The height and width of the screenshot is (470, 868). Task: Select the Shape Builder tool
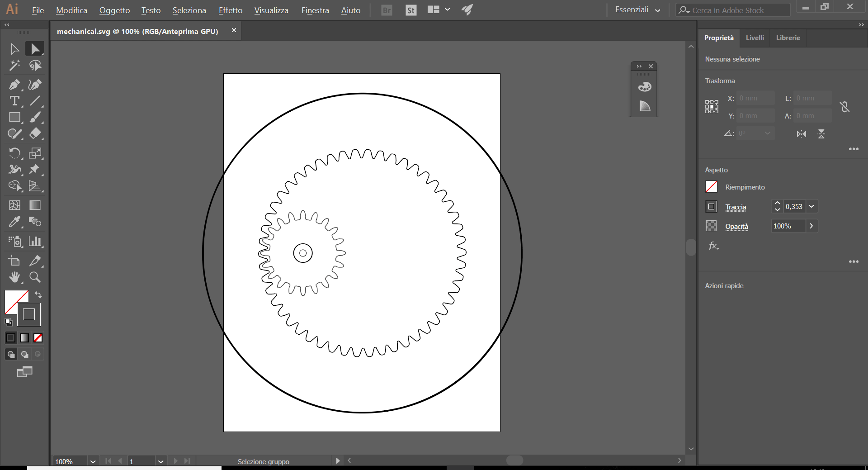[x=14, y=186]
